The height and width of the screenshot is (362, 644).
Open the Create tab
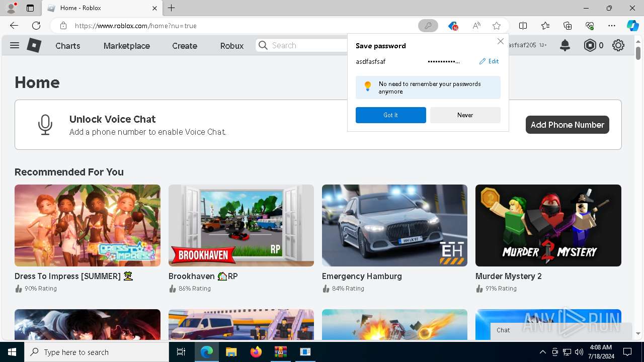tap(185, 46)
